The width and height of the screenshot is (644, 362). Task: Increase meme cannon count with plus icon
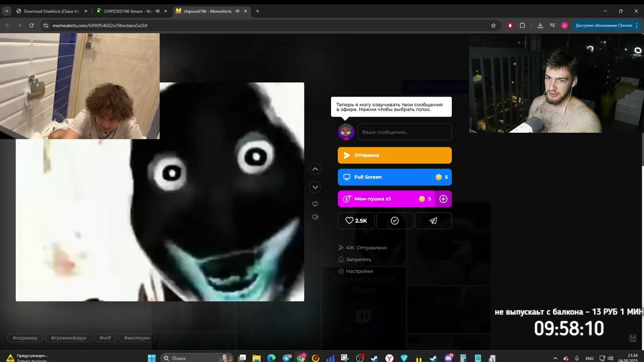443,199
